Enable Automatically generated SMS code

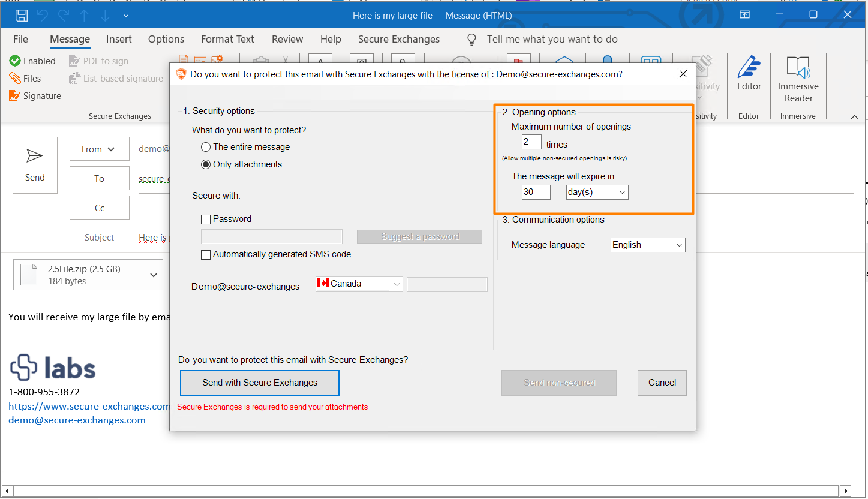[x=206, y=254]
